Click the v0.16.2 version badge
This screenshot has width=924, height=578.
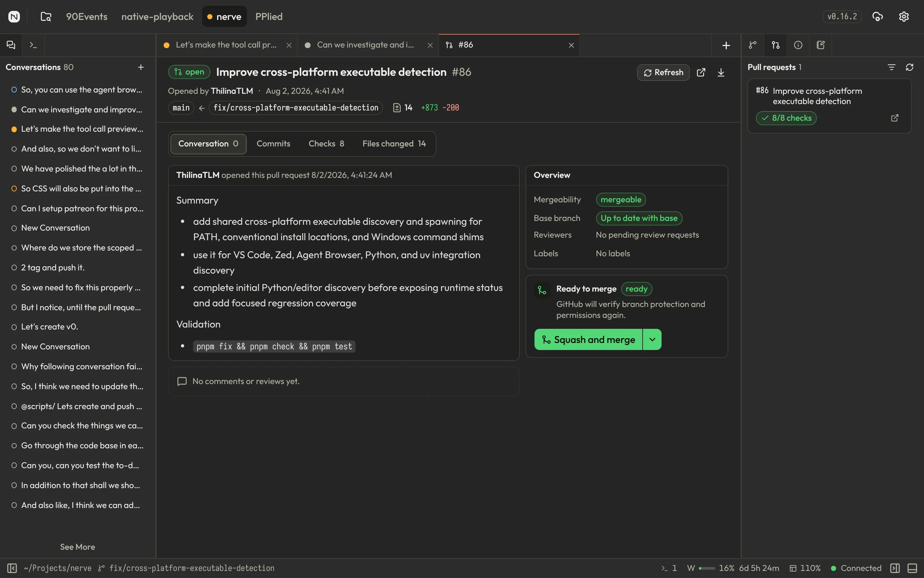(842, 16)
